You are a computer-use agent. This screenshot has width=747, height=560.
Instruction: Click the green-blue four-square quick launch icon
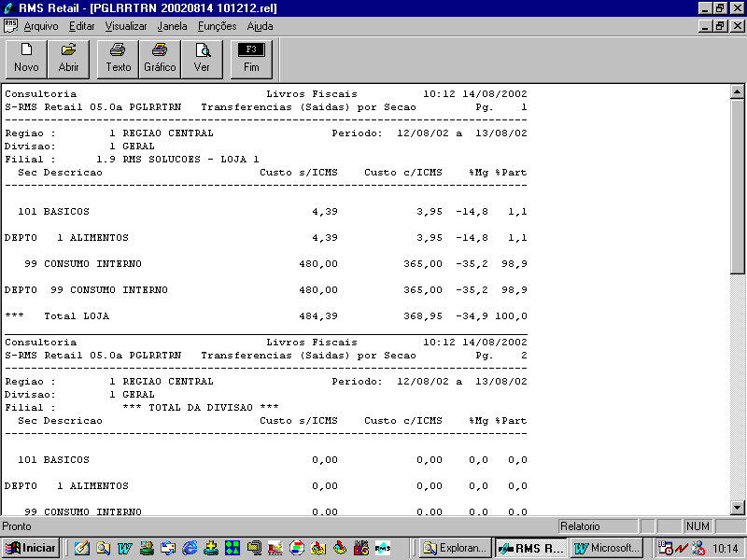click(x=233, y=548)
